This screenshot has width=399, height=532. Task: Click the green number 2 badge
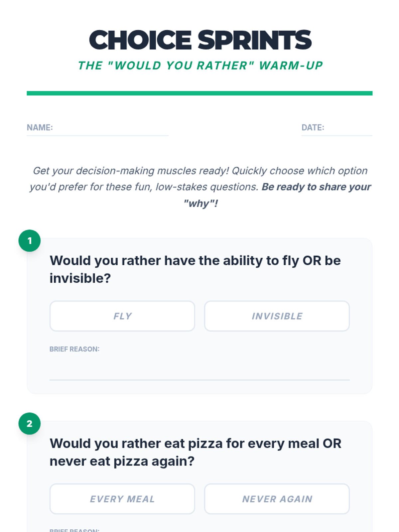coord(30,424)
